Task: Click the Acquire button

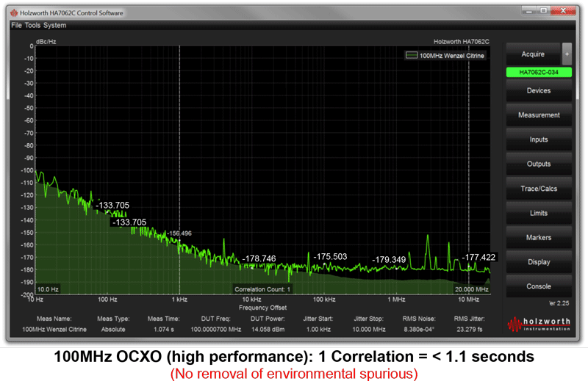Action: 533,54
